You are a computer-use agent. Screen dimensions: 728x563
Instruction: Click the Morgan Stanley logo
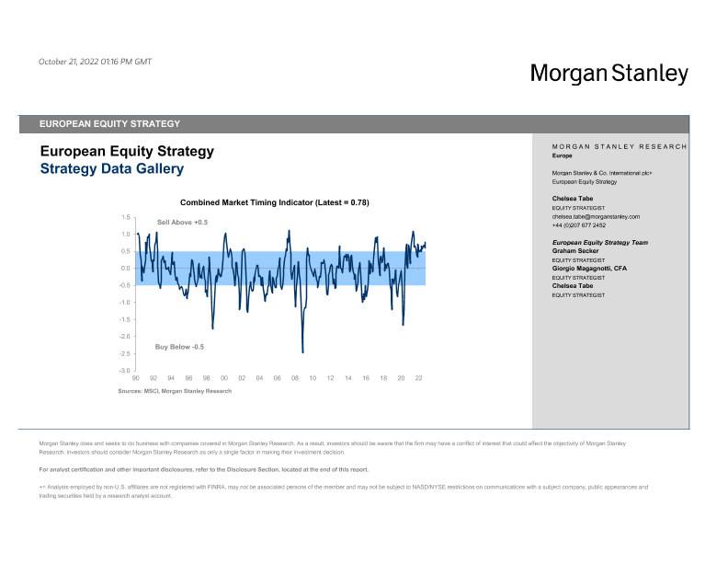tap(609, 74)
